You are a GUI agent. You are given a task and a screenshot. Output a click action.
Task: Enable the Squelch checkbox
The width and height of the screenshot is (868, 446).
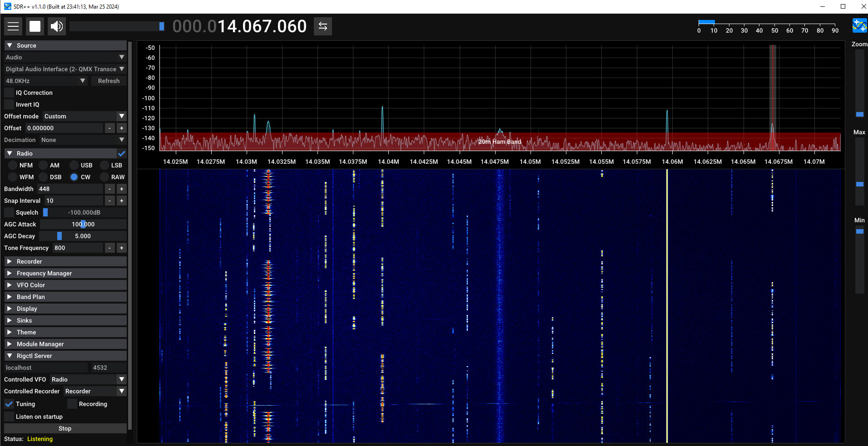[9, 212]
